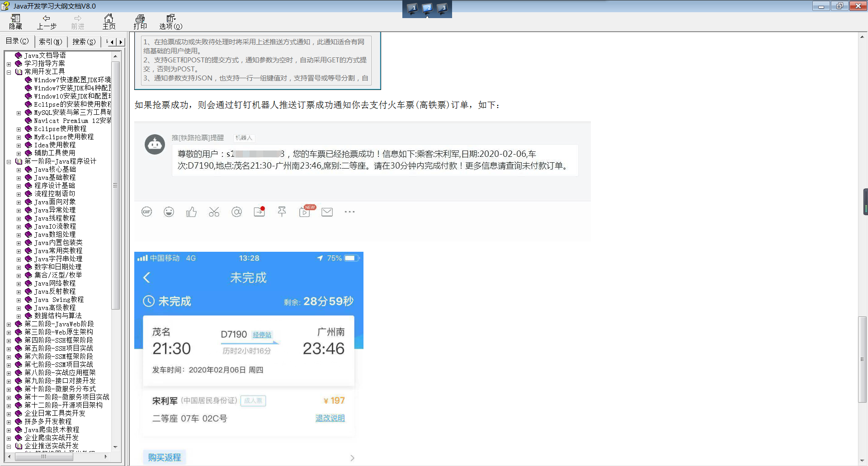Open the emoji smiley picker icon

169,212
